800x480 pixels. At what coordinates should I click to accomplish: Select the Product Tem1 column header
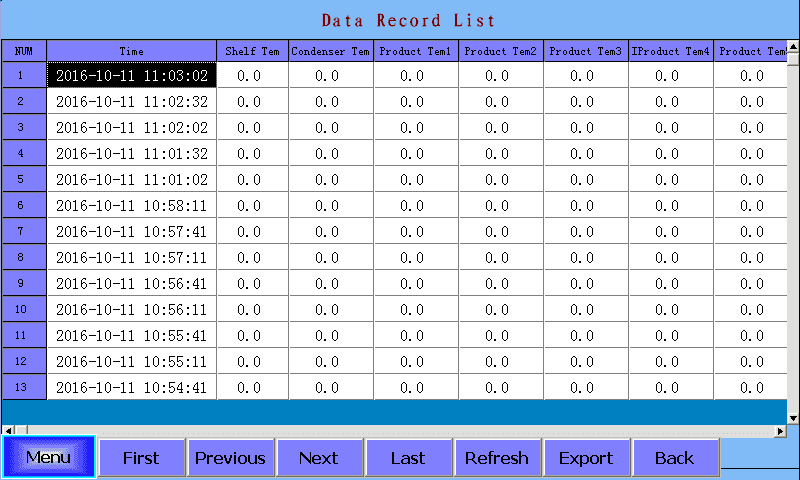416,51
